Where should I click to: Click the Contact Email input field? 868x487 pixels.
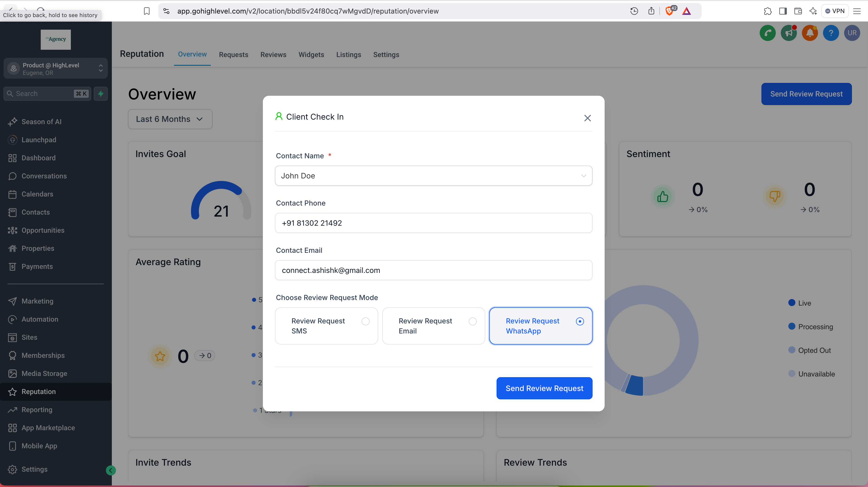pyautogui.click(x=433, y=270)
